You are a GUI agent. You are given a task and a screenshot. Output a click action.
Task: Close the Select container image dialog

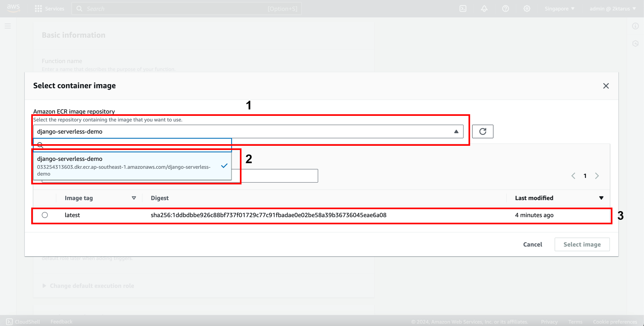[606, 86]
